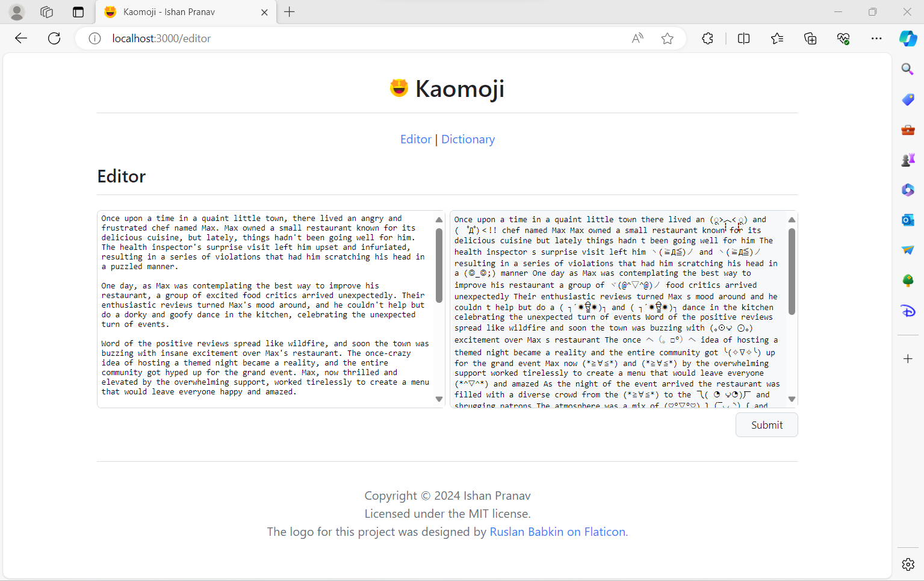Add a sidebar app with plus icon
Screen dimensions: 924x581
908,359
